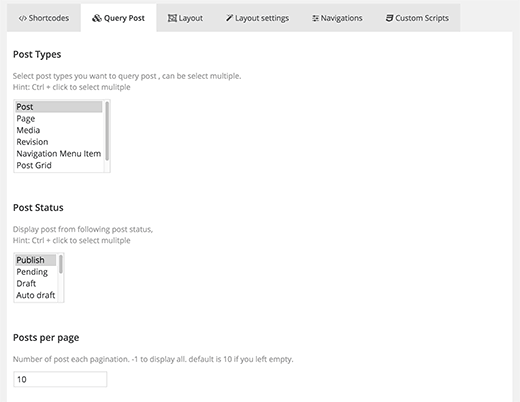Select Publish post status
The height and width of the screenshot is (402, 520).
click(36, 260)
